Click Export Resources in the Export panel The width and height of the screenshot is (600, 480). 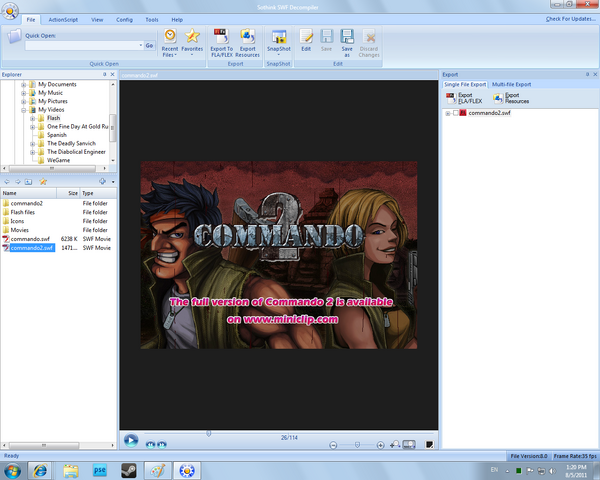511,98
